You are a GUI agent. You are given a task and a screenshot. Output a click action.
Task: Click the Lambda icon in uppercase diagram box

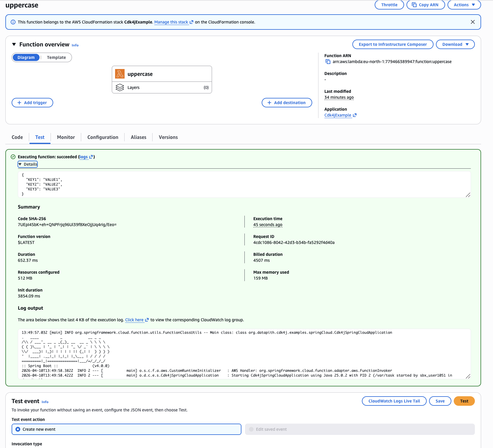pos(120,74)
